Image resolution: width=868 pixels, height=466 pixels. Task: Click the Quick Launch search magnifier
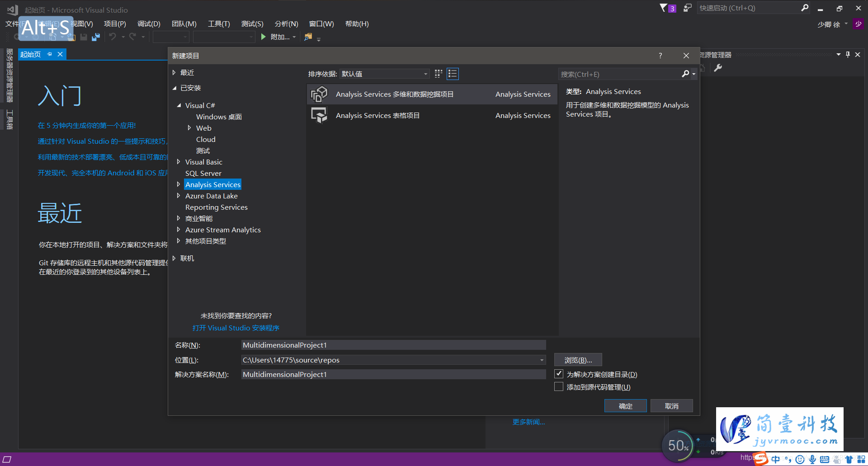coord(805,8)
